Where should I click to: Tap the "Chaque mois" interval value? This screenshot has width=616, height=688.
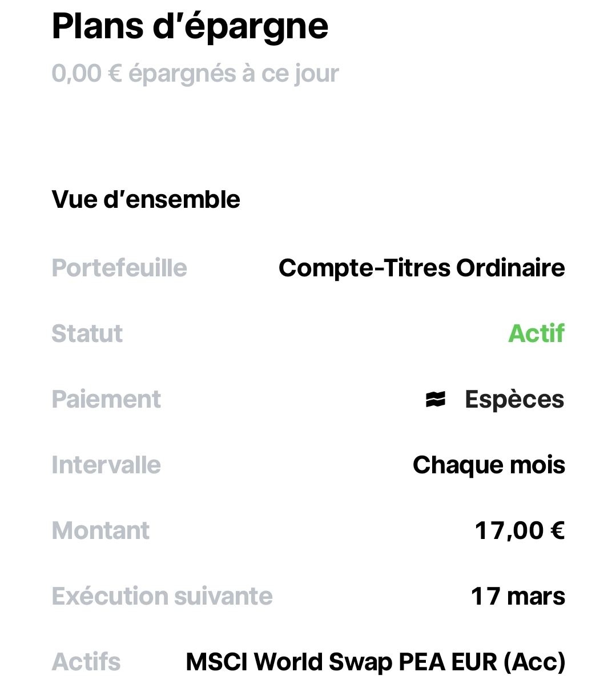click(489, 465)
